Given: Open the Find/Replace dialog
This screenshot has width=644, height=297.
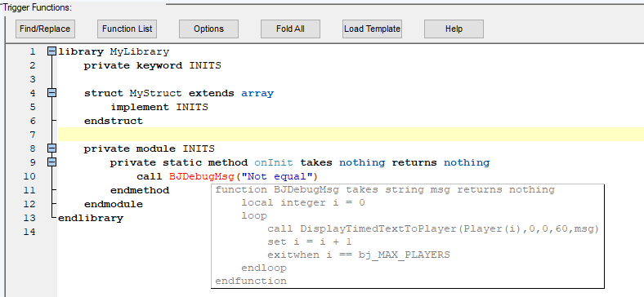Looking at the screenshot, I should click(45, 29).
